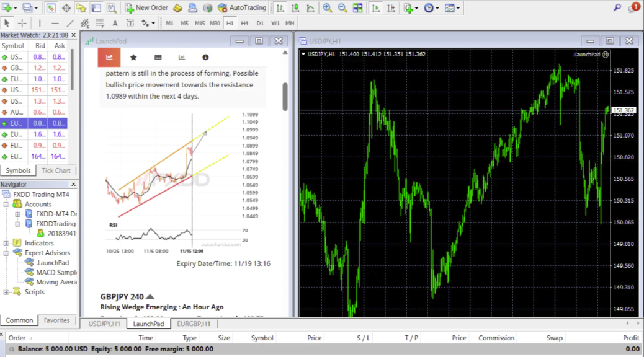This screenshot has height=357, width=644.
Task: Select the text label drawing tool
Action: (x=115, y=23)
